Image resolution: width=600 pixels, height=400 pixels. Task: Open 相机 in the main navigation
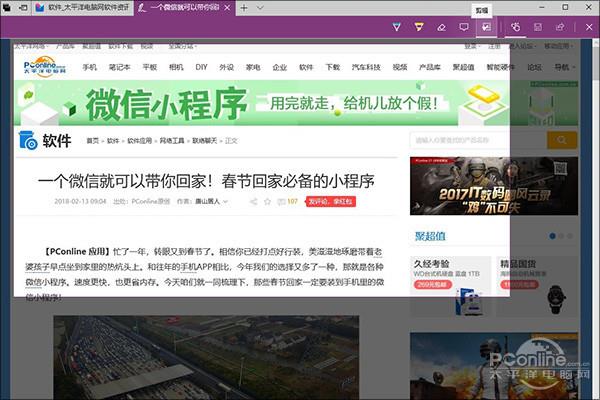176,67
